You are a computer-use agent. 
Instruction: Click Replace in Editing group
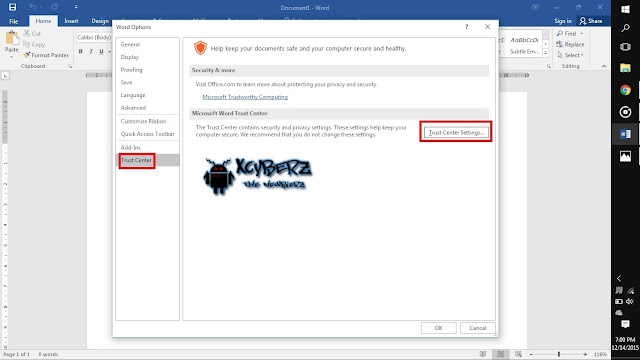tap(570, 44)
